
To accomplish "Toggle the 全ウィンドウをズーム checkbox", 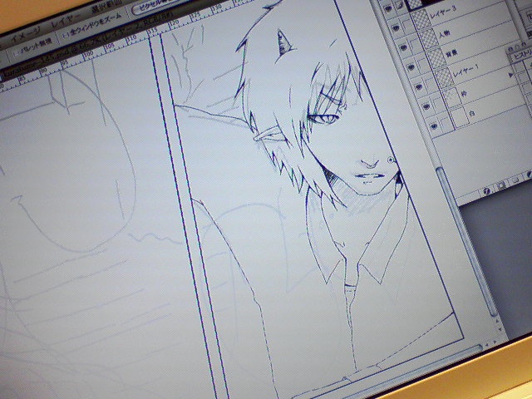I will [66, 34].
